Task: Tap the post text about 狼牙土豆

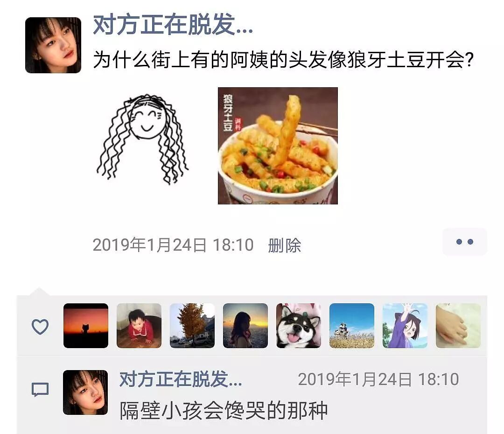Action: (x=284, y=60)
